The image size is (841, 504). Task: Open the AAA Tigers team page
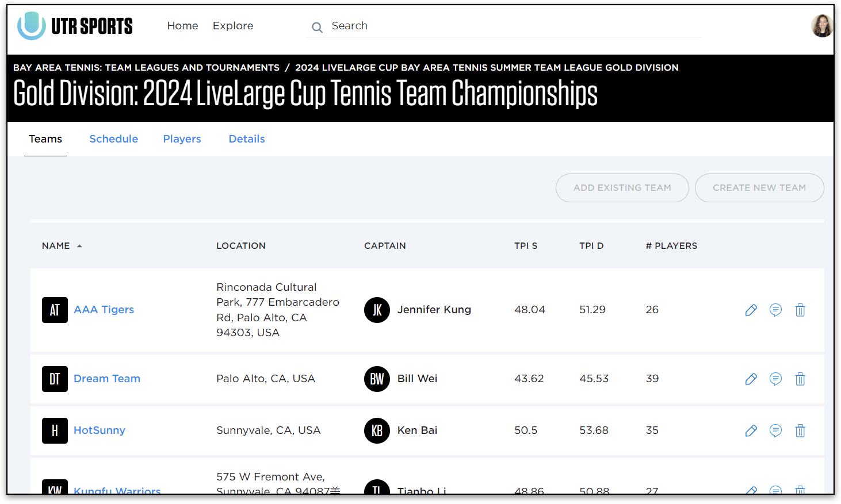pos(104,310)
